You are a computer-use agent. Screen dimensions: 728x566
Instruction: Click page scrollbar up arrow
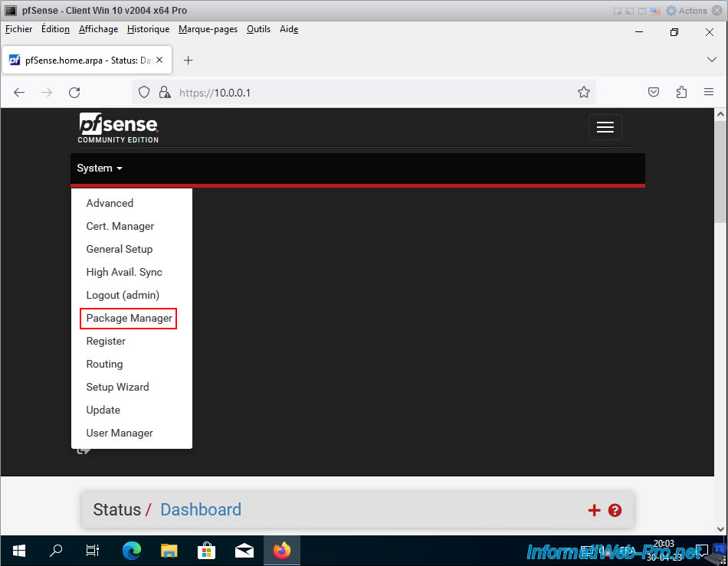[720, 113]
